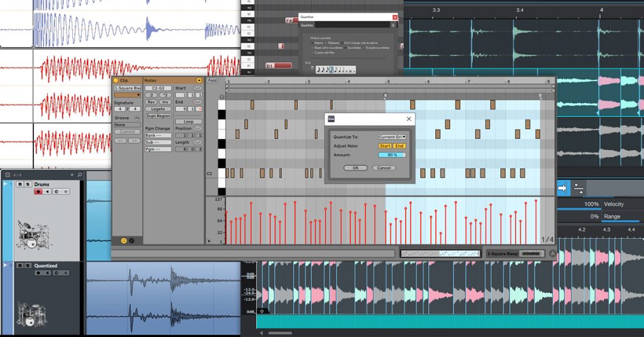This screenshot has width=644, height=337.
Task: Confirm quantize with the OK button
Action: pyautogui.click(x=355, y=168)
